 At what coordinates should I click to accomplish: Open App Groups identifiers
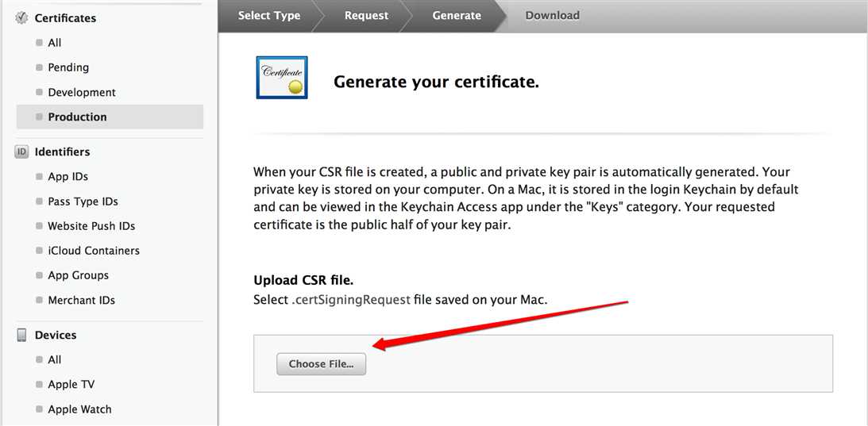(x=78, y=275)
